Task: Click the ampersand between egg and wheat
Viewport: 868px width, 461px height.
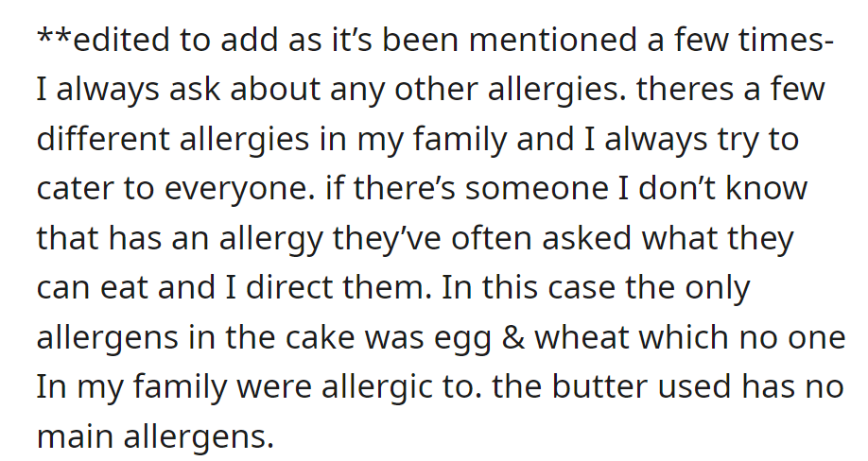Action: pyautogui.click(x=513, y=338)
